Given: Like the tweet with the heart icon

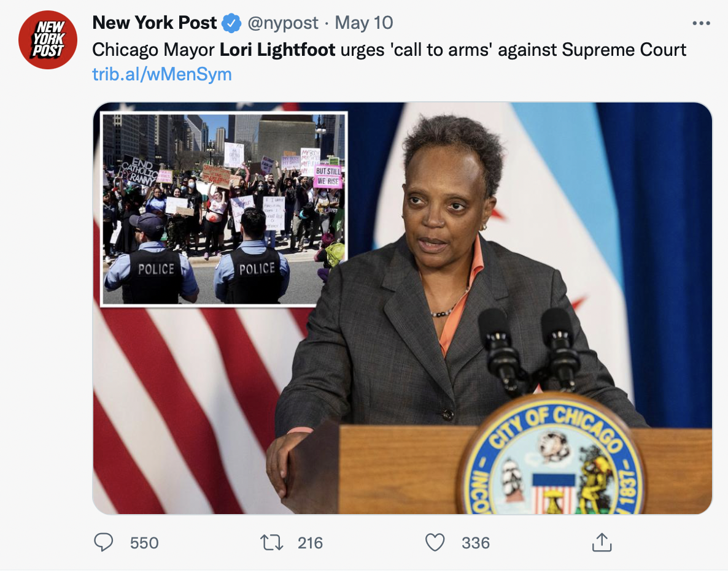Looking at the screenshot, I should [435, 542].
